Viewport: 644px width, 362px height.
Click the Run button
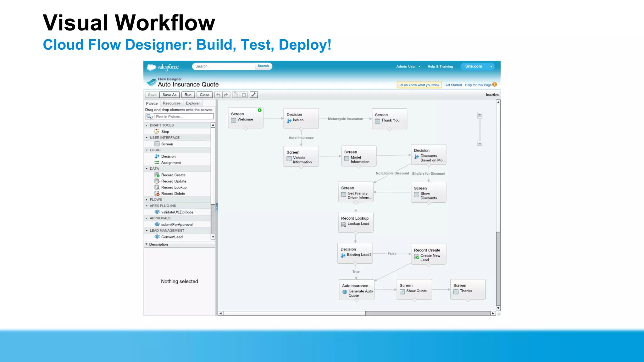(x=188, y=95)
